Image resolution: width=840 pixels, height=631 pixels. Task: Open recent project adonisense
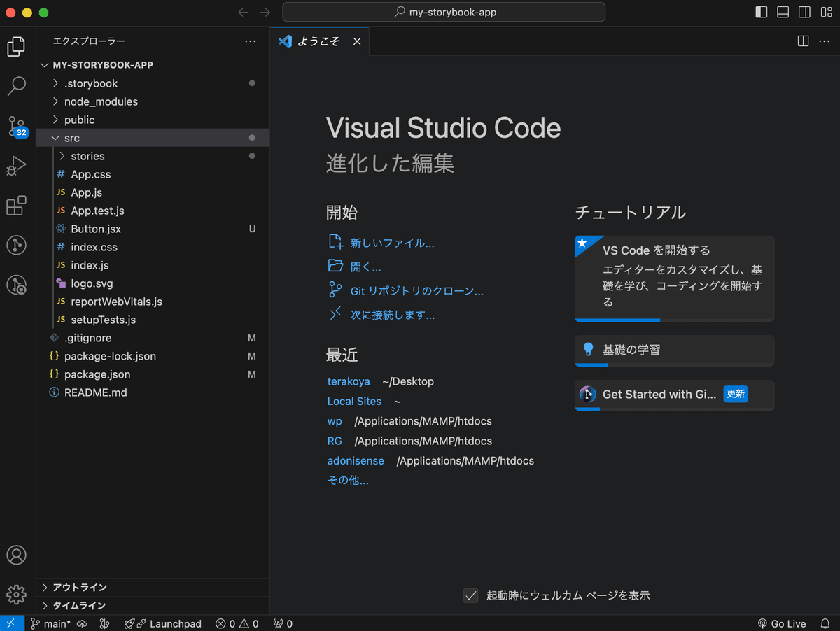coord(356,461)
